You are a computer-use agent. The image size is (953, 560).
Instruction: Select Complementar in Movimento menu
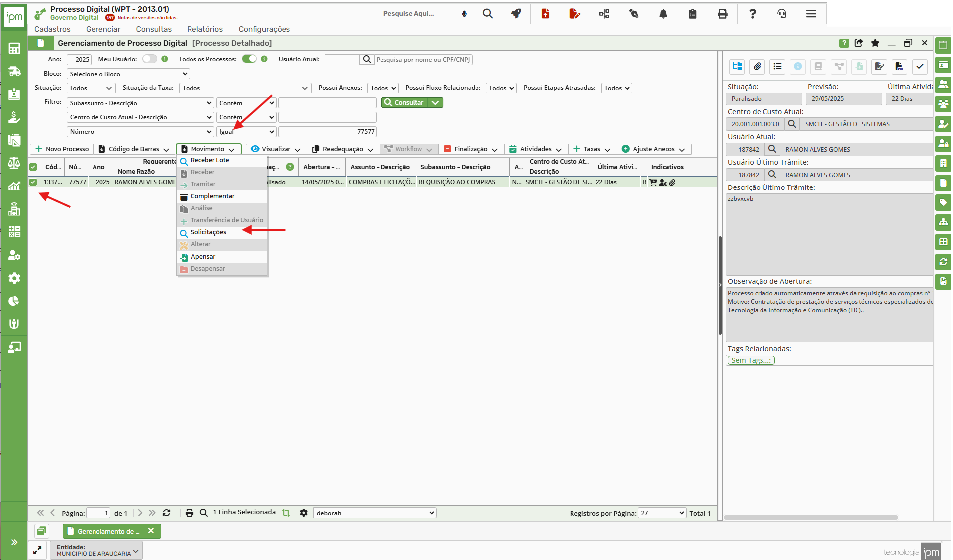point(222,196)
